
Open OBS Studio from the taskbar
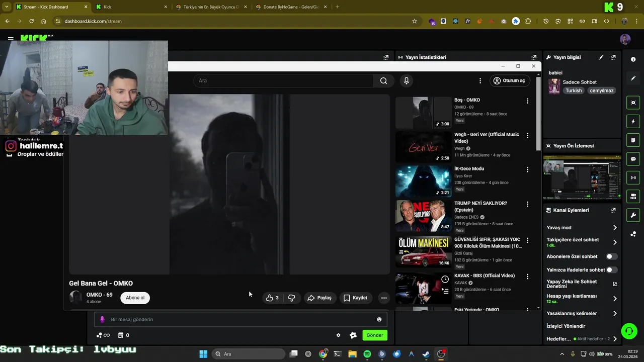point(441,354)
